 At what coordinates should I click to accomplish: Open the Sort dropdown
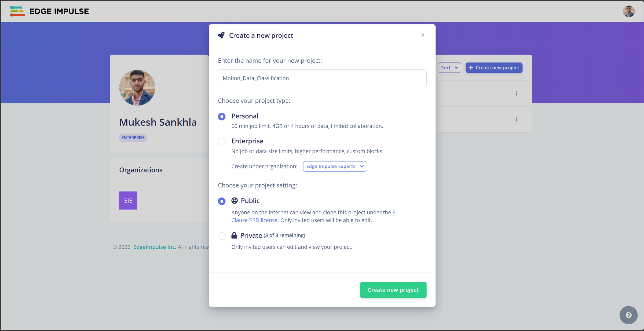pyautogui.click(x=449, y=68)
